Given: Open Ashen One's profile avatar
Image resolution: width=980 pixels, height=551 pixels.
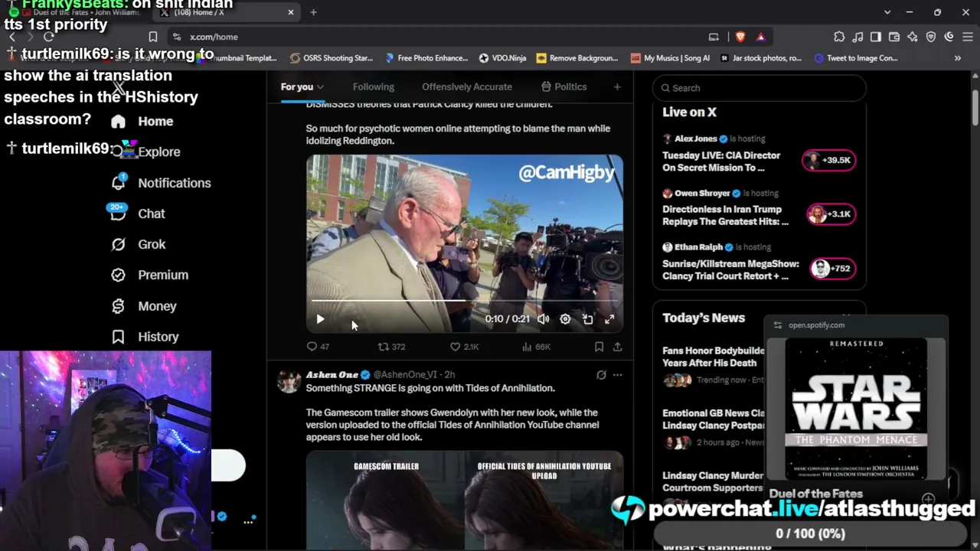Looking at the screenshot, I should pos(289,381).
